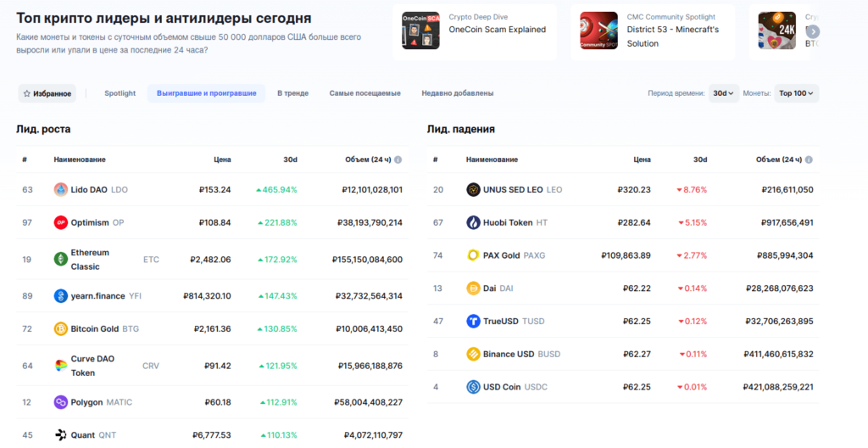Click the Bitcoin Gold coin icon
The width and height of the screenshot is (868, 448).
pos(60,329)
